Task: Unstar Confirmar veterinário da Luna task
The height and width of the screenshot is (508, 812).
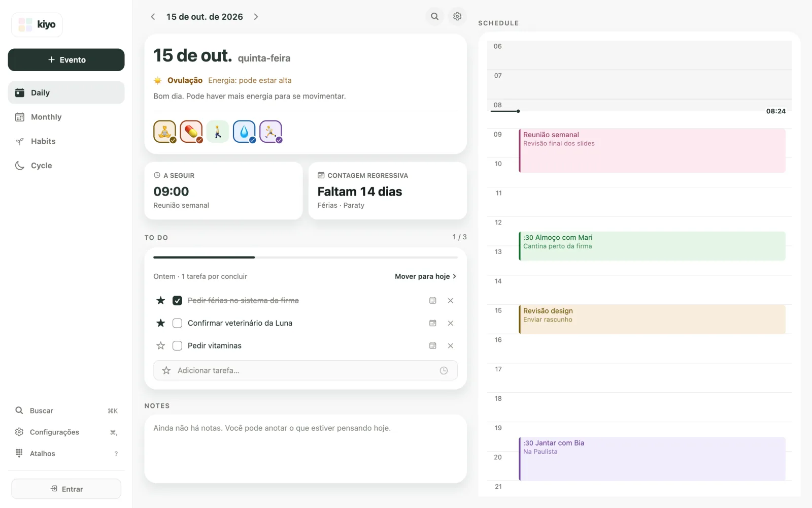Action: (x=161, y=323)
